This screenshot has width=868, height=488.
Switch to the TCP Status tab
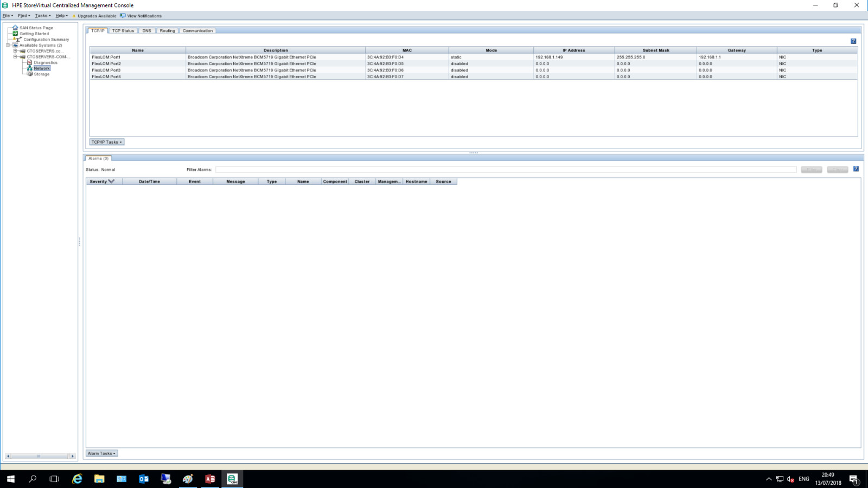(x=123, y=31)
